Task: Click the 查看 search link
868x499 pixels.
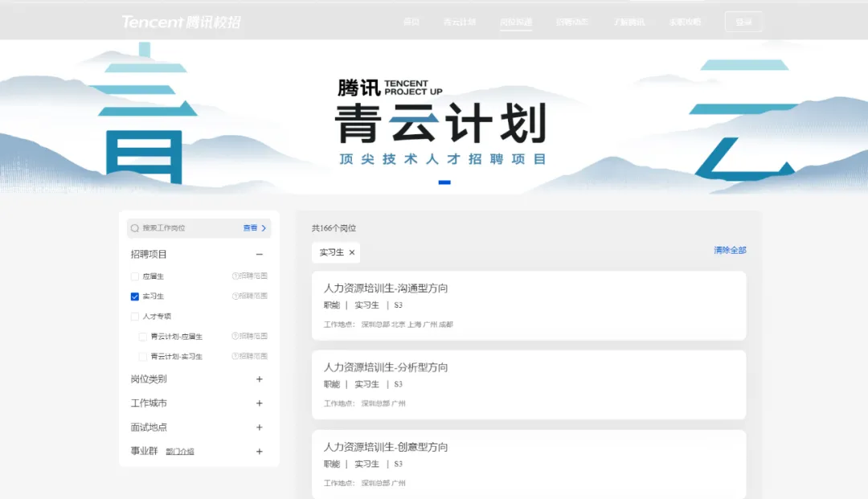Action: click(x=250, y=228)
